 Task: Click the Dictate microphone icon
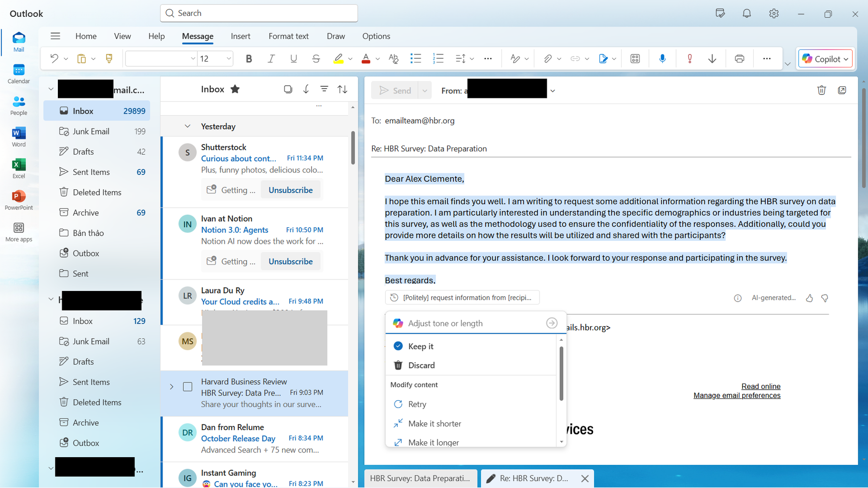tap(663, 59)
